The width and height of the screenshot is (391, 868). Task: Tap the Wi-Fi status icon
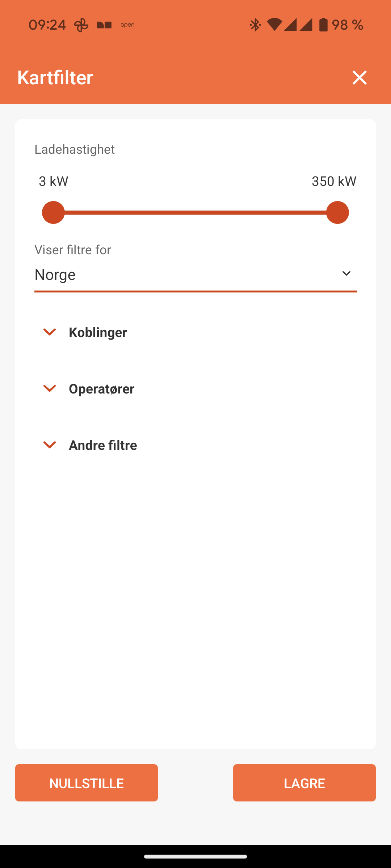[274, 25]
